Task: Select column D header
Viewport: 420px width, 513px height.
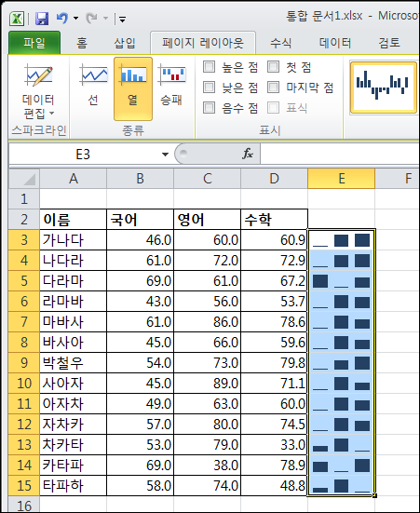Action: click(275, 179)
